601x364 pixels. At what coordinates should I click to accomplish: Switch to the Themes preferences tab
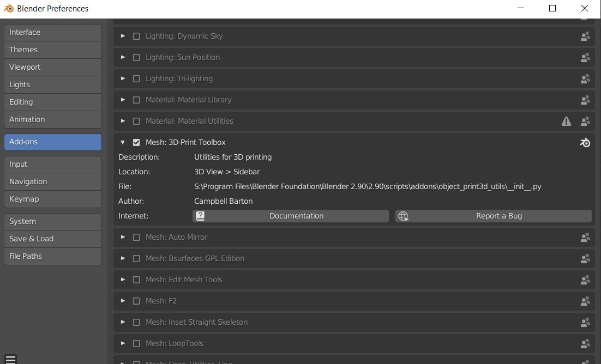pyautogui.click(x=52, y=50)
